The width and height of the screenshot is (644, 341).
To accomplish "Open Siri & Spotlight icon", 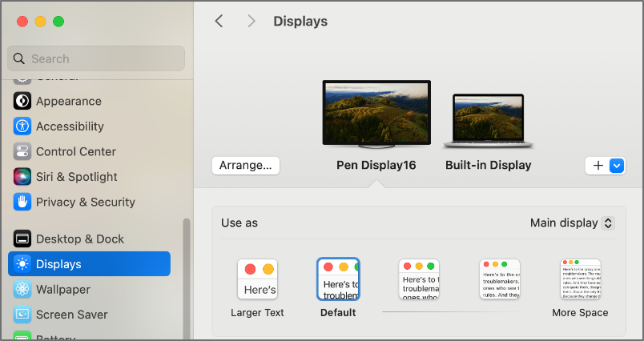I will pos(22,177).
